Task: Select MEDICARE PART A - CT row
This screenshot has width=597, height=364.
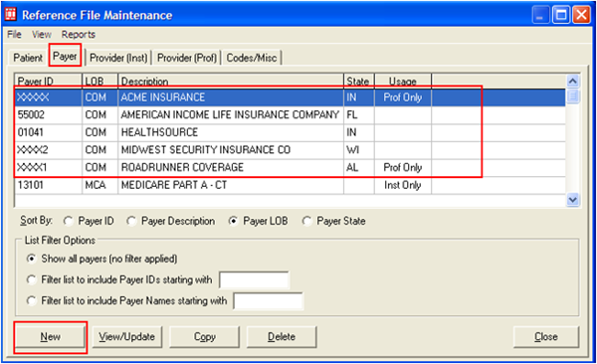Action: pyautogui.click(x=291, y=185)
